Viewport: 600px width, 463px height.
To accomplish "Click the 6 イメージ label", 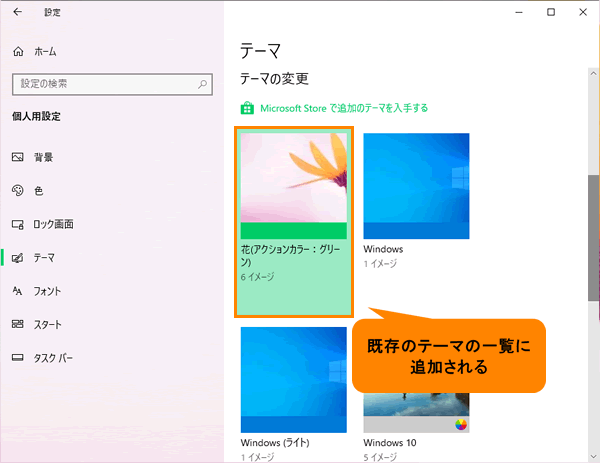I will [x=257, y=277].
